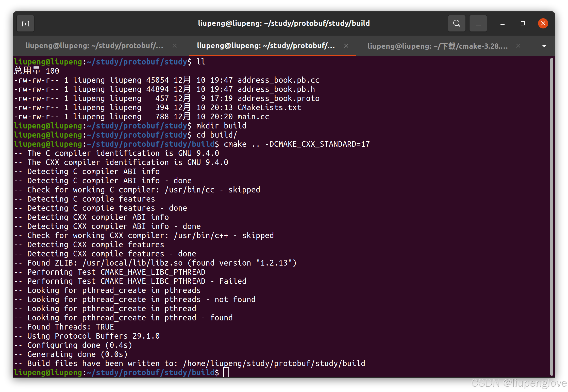Screen dimensions: 568x392
Task: Click the CMakeLists.txt file name
Action: tap(269, 108)
